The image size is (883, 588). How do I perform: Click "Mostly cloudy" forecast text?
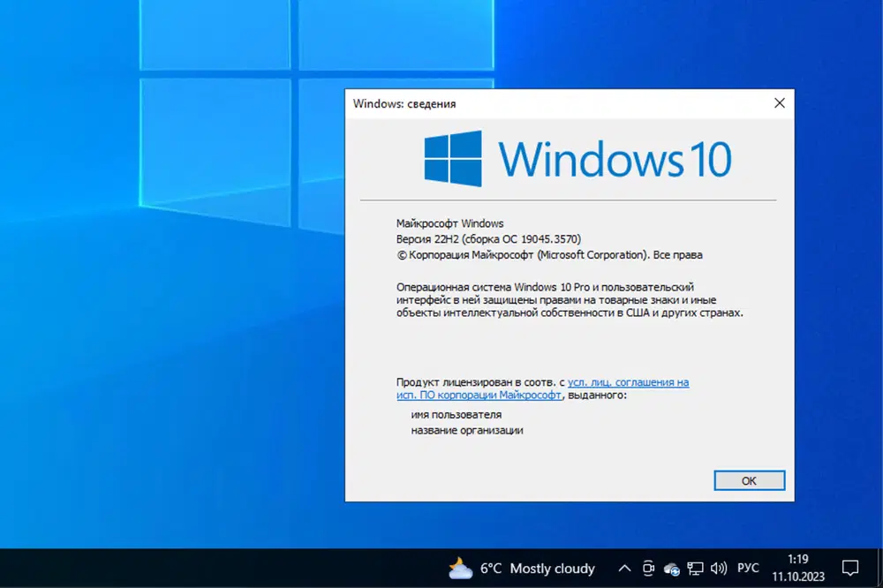tap(555, 569)
